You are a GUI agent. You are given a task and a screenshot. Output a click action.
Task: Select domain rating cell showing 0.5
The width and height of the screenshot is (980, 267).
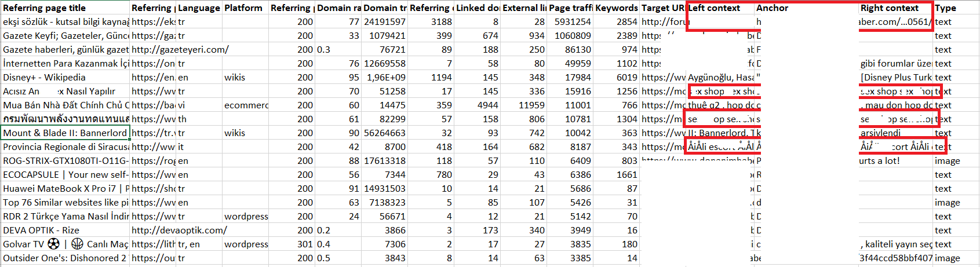338,258
